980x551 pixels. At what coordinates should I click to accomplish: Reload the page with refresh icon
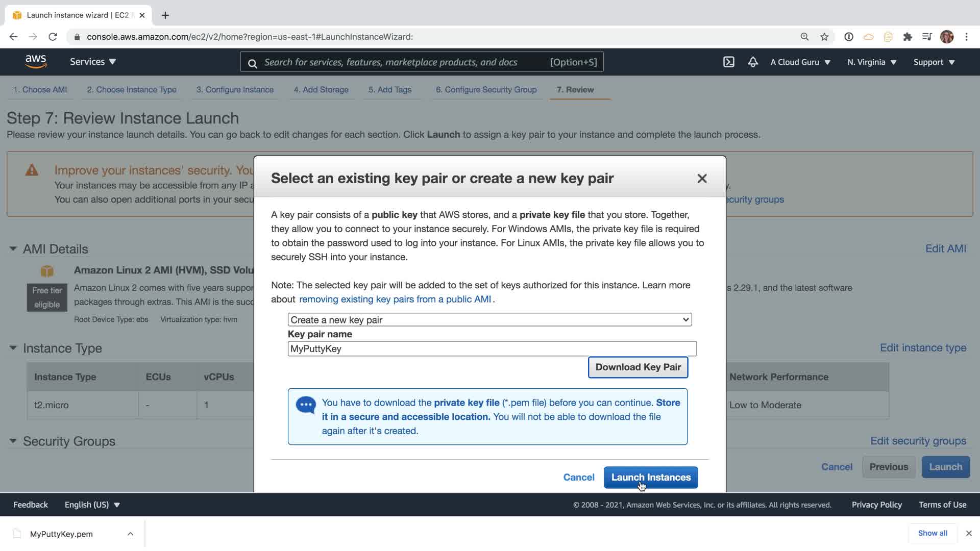coord(53,37)
